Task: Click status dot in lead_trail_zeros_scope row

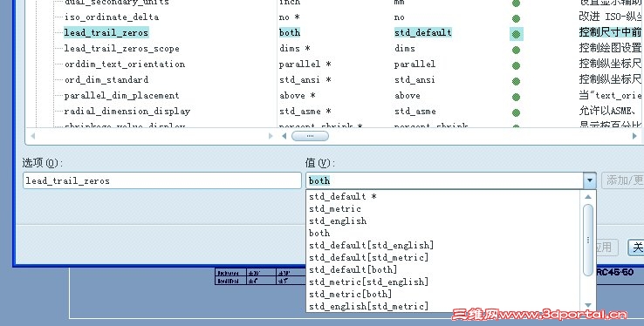Action: [x=517, y=50]
